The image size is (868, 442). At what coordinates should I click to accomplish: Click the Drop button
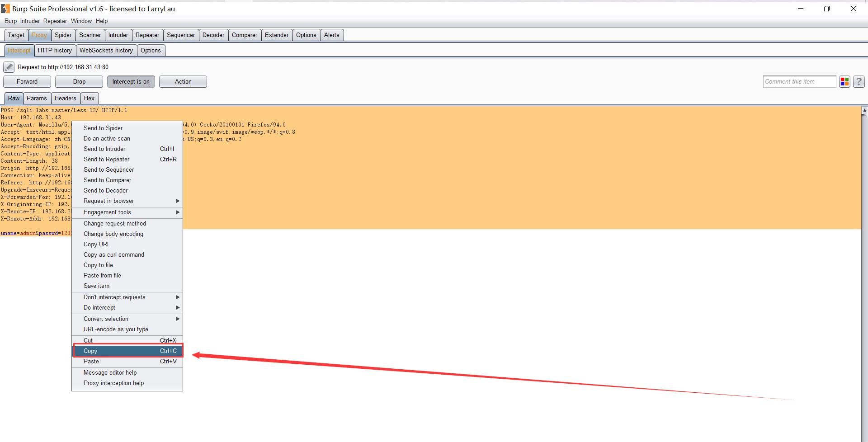[x=79, y=82]
